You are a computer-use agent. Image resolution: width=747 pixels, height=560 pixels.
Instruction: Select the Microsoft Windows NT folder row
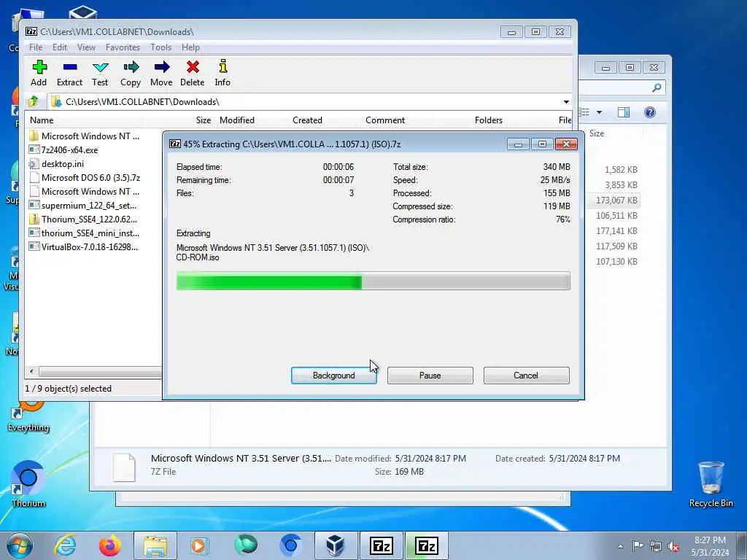[x=90, y=136]
